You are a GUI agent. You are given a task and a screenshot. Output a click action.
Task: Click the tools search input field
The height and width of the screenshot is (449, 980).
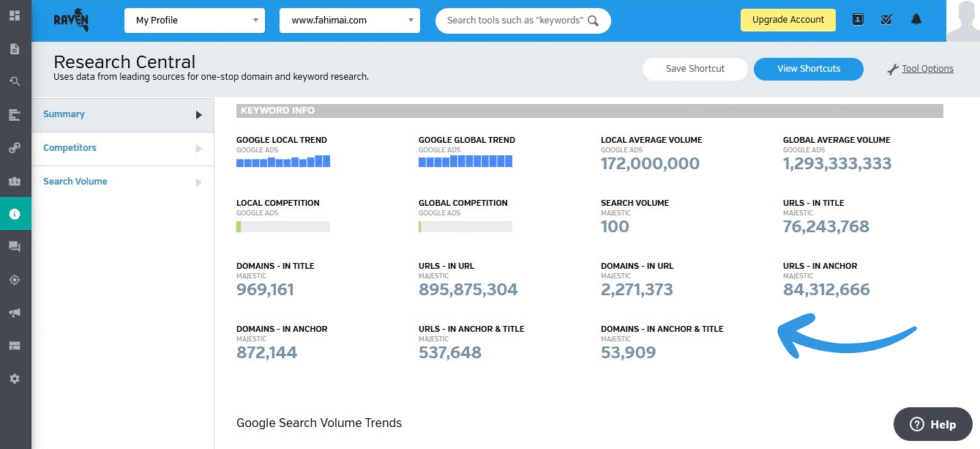coord(514,19)
